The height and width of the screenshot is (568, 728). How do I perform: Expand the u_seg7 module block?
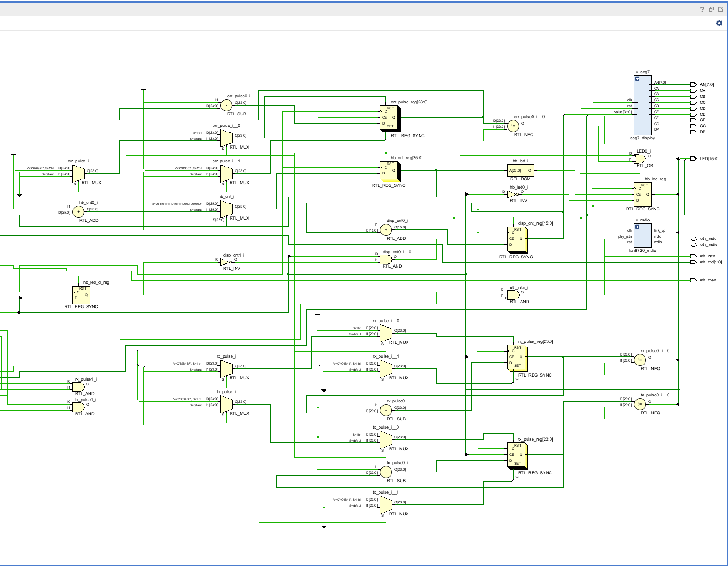(638, 78)
